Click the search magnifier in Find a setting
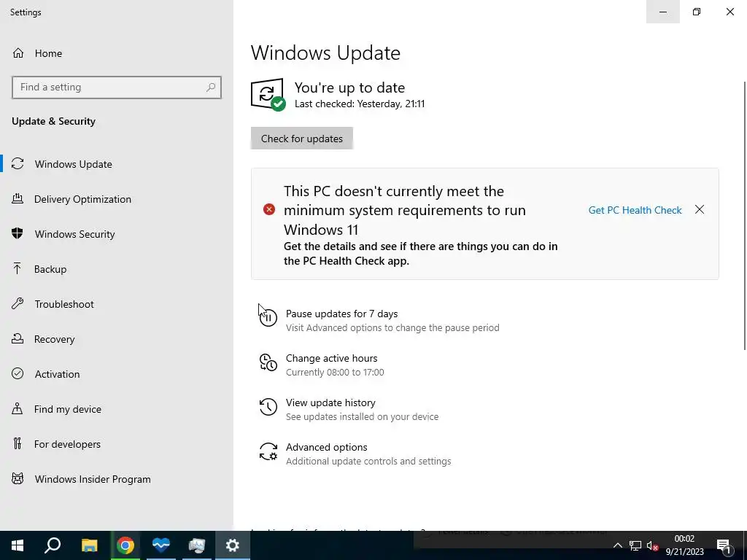The height and width of the screenshot is (560, 747). tap(211, 87)
